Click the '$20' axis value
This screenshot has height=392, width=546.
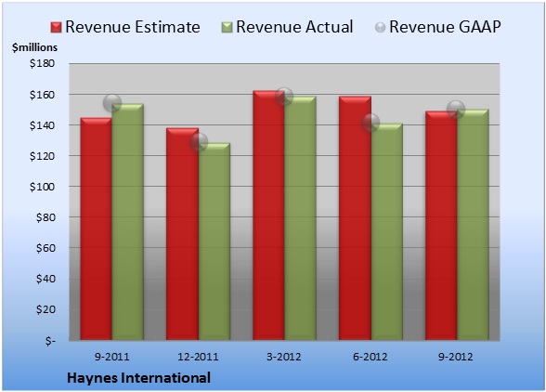45,309
